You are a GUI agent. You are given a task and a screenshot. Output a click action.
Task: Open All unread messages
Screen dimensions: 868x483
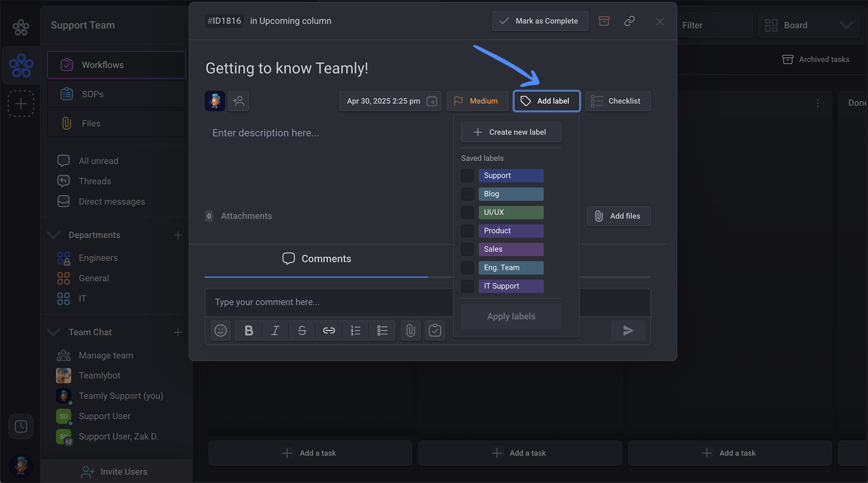[x=87, y=161]
